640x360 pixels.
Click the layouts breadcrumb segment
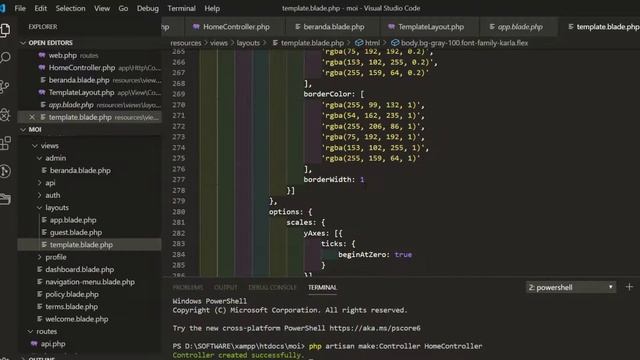click(248, 43)
